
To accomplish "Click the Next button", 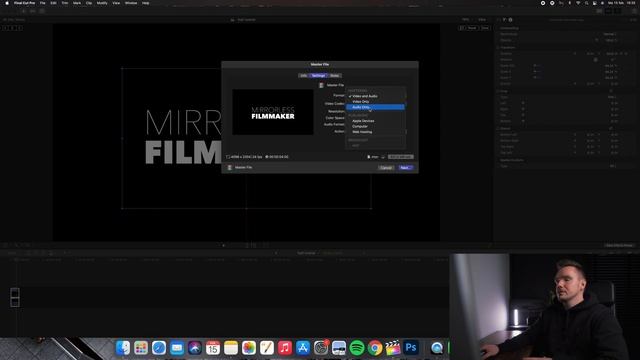I will [x=405, y=168].
